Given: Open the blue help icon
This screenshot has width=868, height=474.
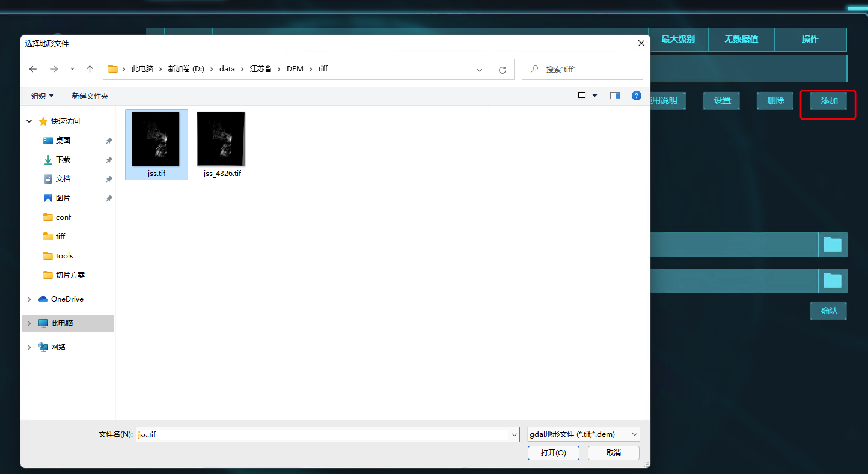Looking at the screenshot, I should pyautogui.click(x=636, y=96).
